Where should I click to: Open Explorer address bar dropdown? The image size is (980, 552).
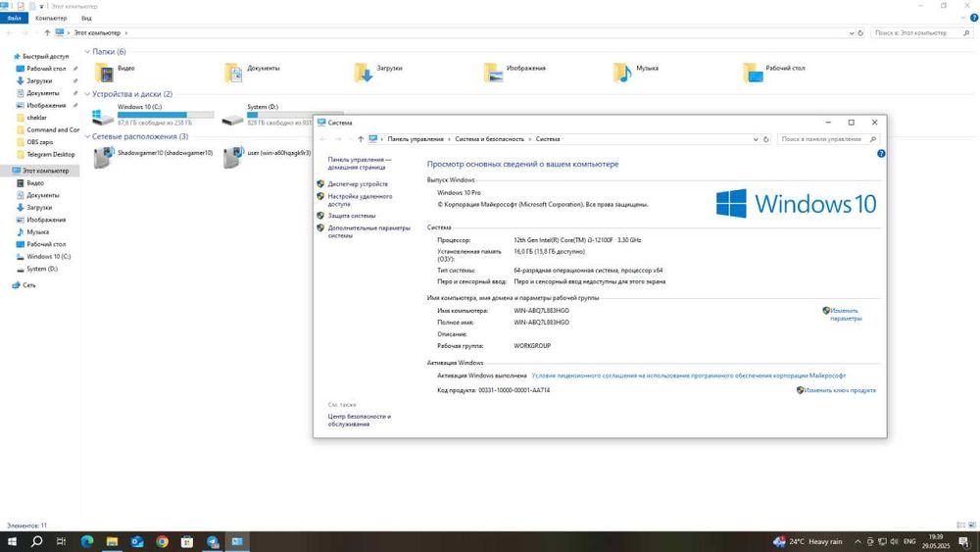[x=852, y=33]
